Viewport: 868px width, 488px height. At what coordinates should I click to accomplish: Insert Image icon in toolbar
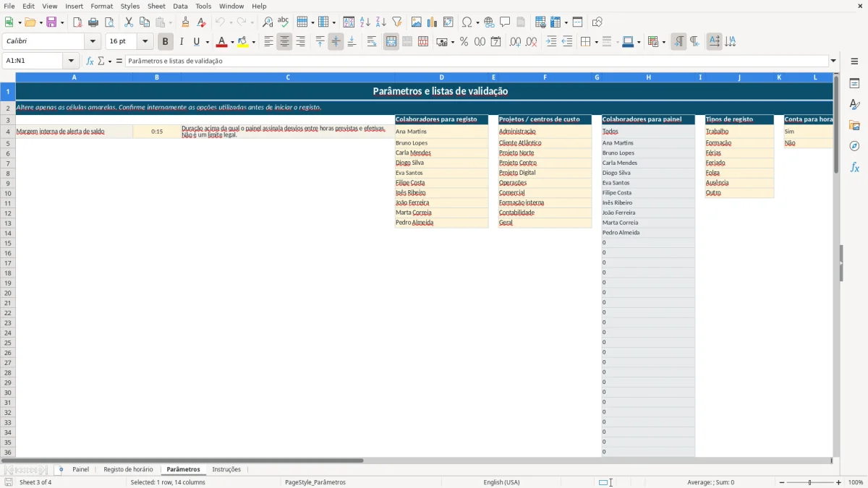417,22
